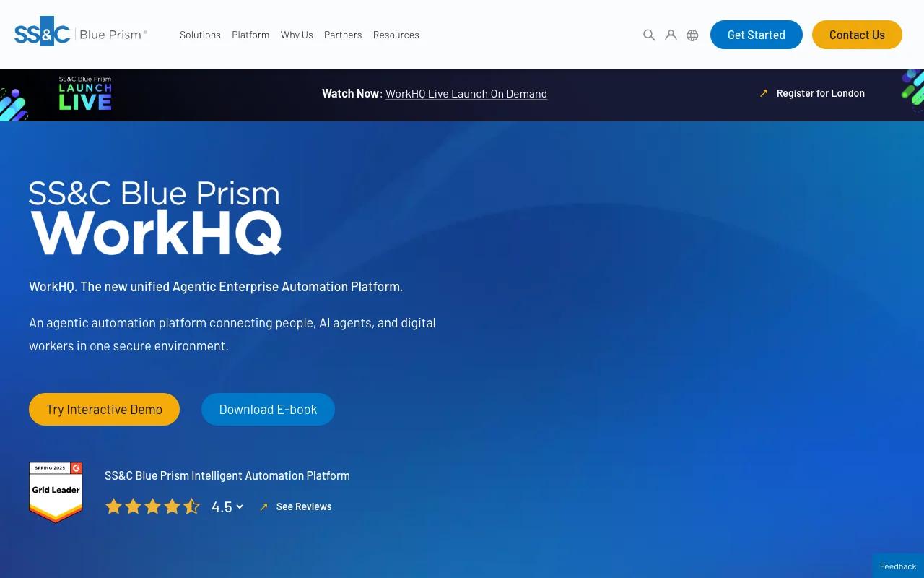Click the five-star rating graphic
This screenshot has width=924, height=578.
152,506
